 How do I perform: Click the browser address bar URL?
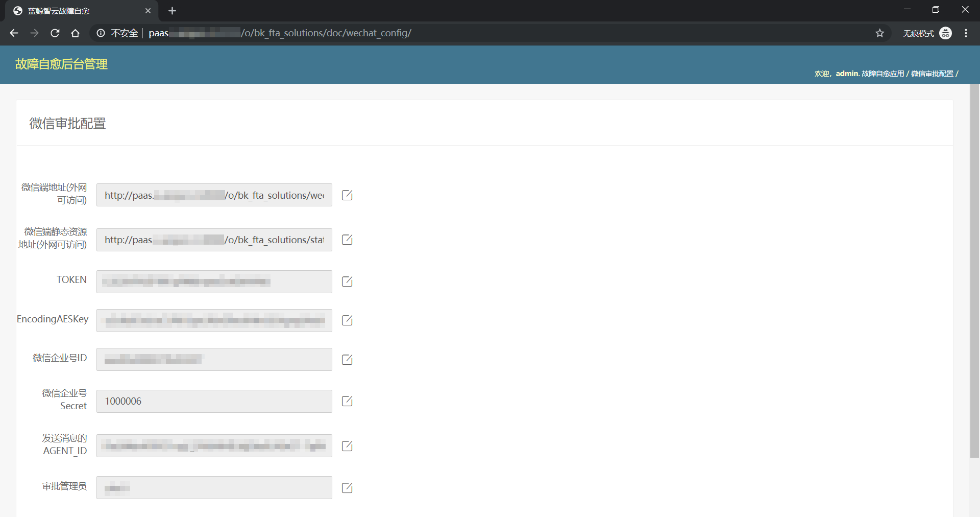(280, 33)
